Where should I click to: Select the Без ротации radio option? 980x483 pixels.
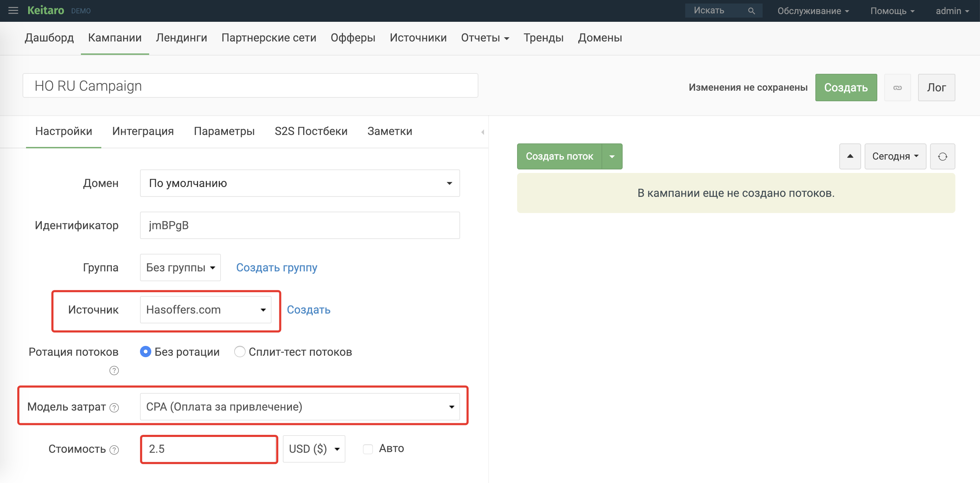(145, 352)
